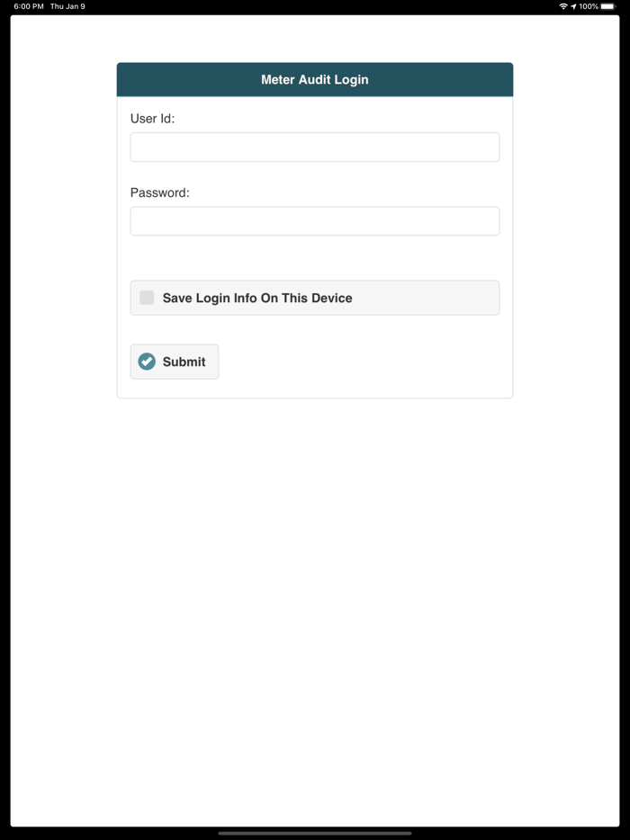630x840 pixels.
Task: Click the word "Submit" on the button
Action: [184, 362]
